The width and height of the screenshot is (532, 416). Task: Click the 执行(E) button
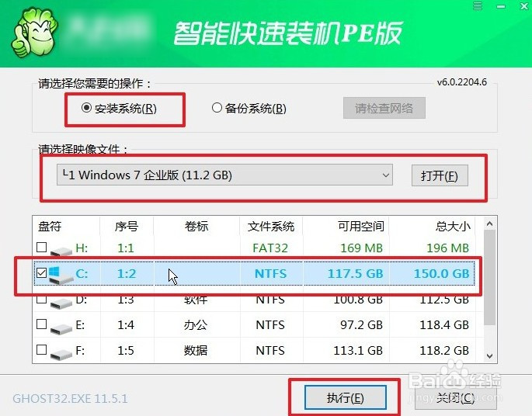point(346,397)
